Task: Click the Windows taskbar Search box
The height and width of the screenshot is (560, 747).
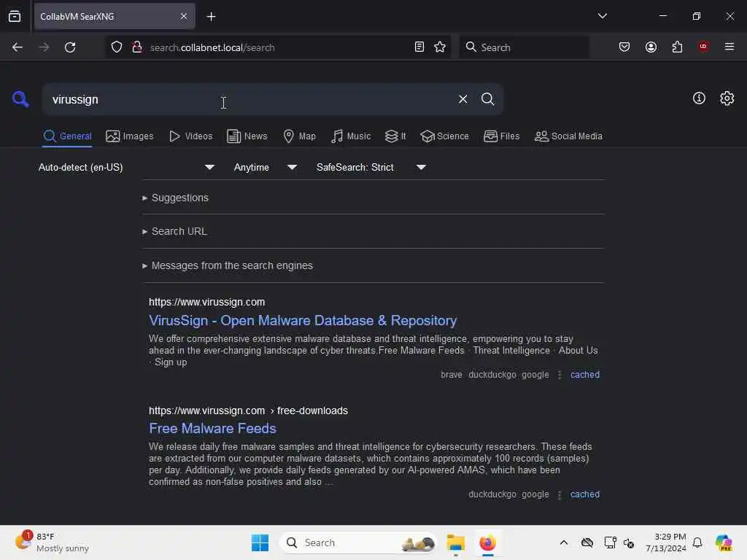Action: [357, 542]
